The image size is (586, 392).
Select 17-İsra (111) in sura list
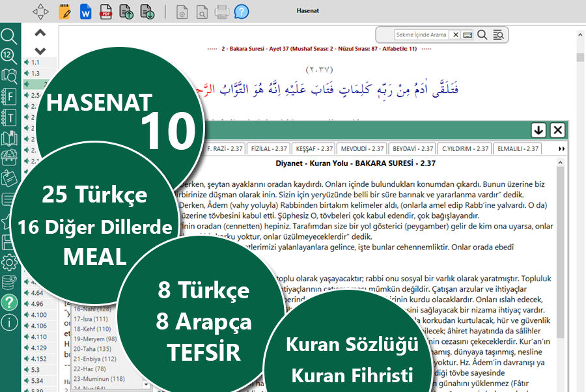point(91,319)
